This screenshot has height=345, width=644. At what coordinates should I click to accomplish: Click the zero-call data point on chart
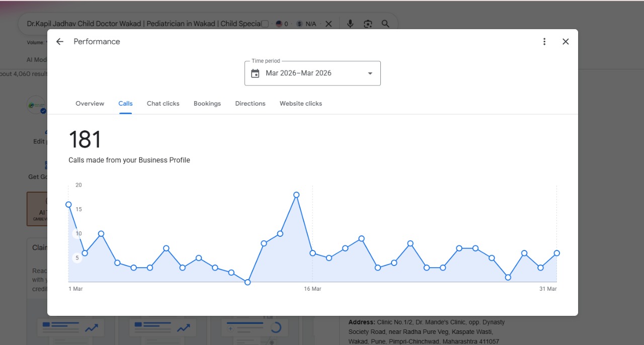click(248, 282)
